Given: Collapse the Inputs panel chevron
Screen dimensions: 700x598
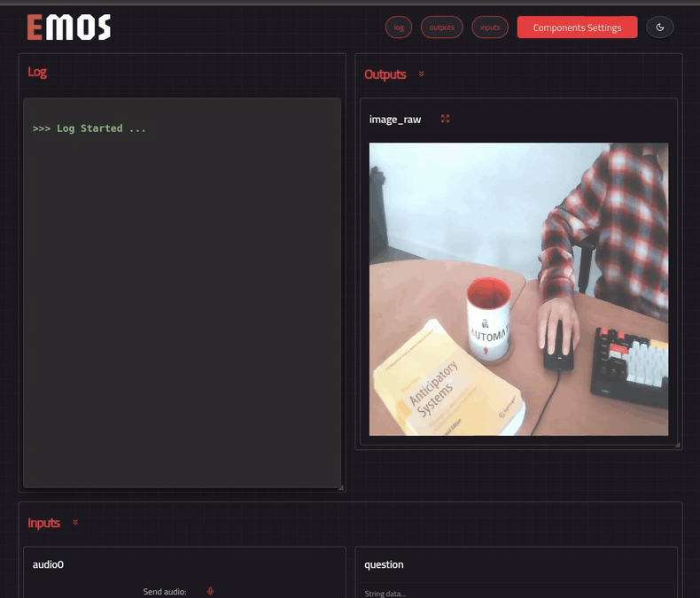Looking at the screenshot, I should pos(75,522).
